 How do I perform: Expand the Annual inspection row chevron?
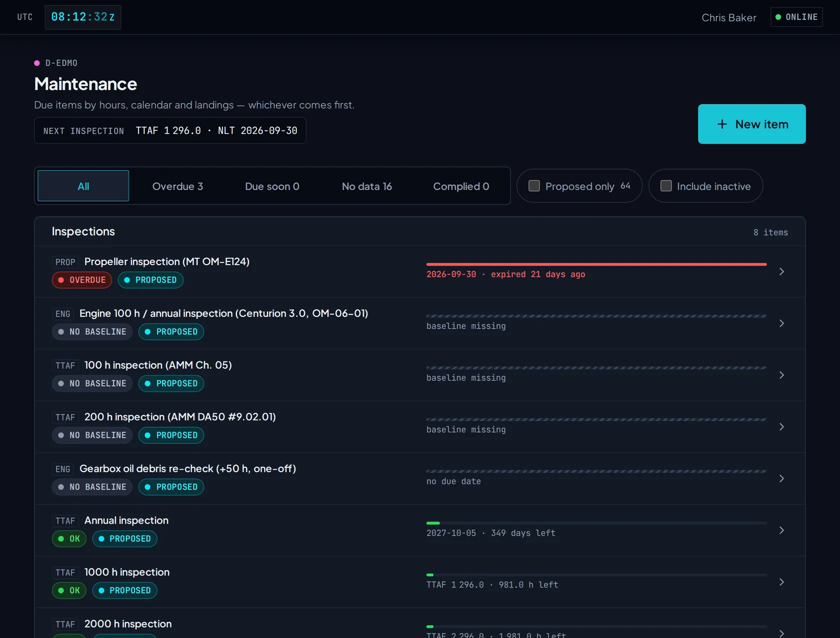click(781, 530)
